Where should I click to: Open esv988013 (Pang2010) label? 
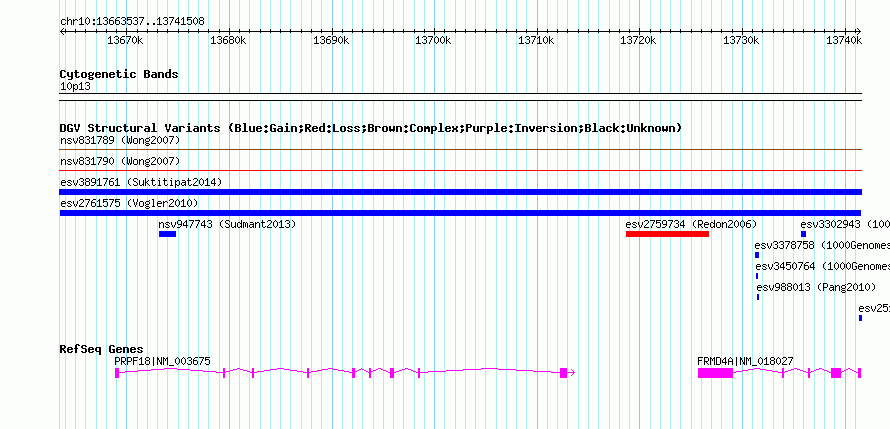(x=816, y=287)
